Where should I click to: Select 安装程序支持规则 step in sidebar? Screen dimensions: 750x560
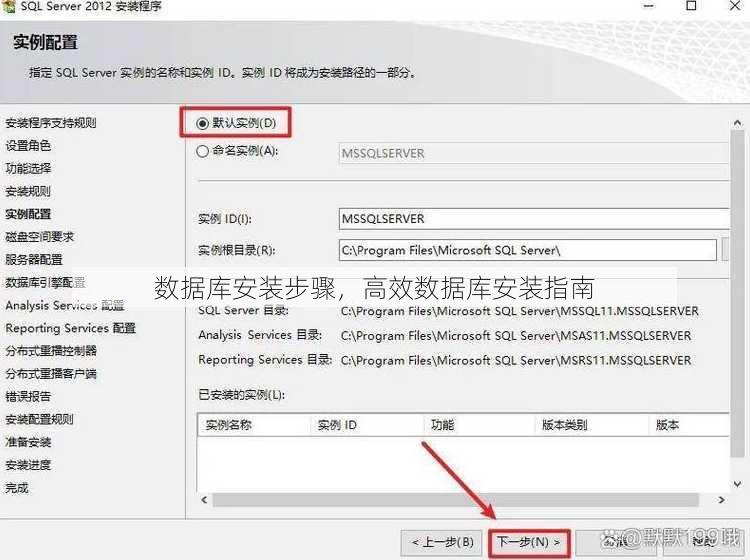(51, 123)
